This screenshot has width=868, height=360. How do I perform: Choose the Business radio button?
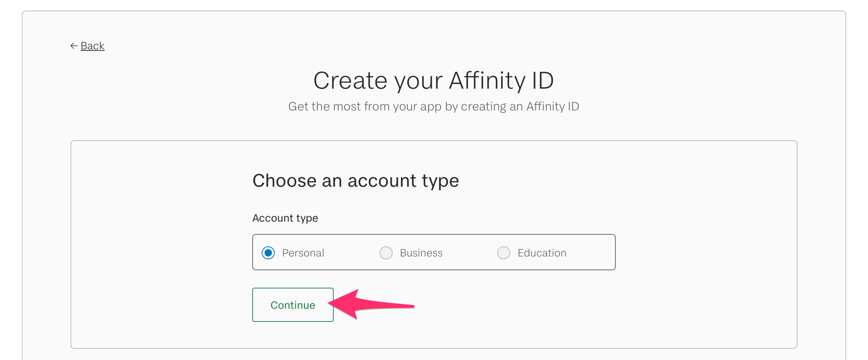point(386,253)
